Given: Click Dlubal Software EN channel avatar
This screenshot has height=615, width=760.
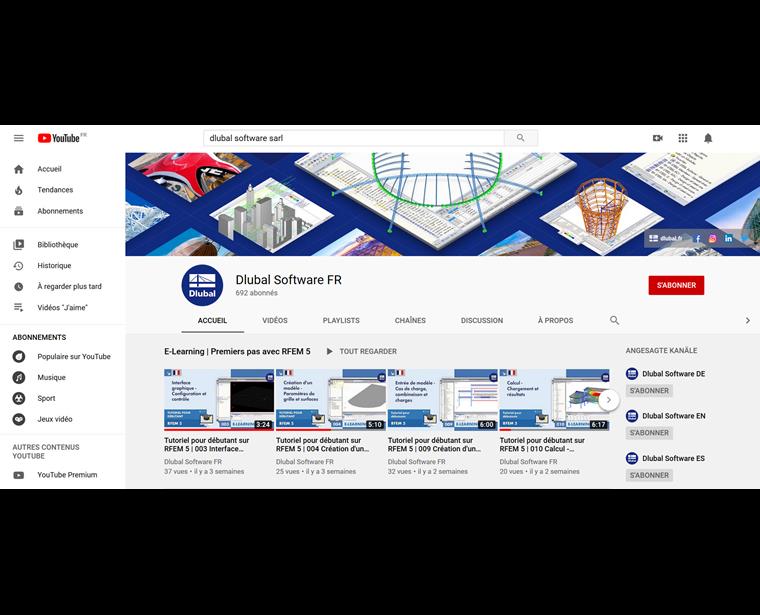Looking at the screenshot, I should point(632,416).
